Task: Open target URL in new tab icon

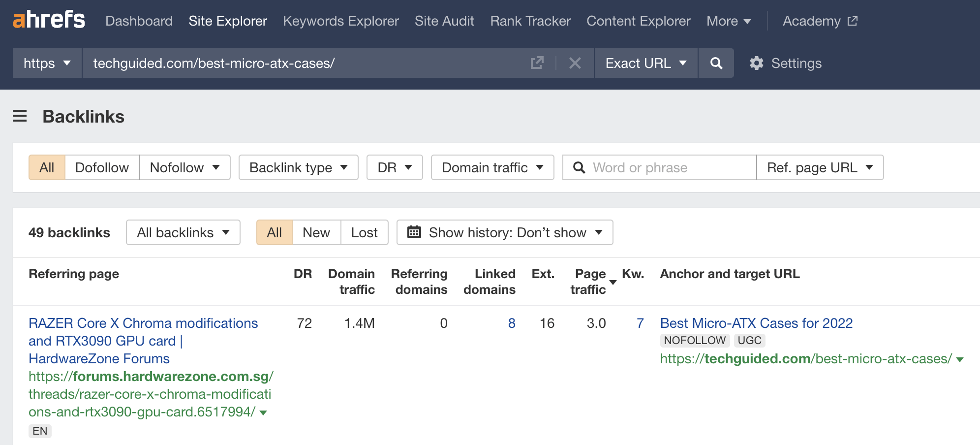Action: [537, 63]
